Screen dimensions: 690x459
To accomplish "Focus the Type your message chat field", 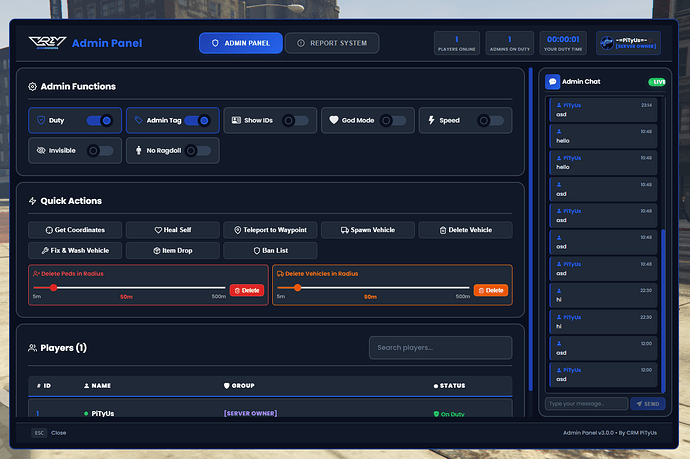I will pyautogui.click(x=586, y=403).
